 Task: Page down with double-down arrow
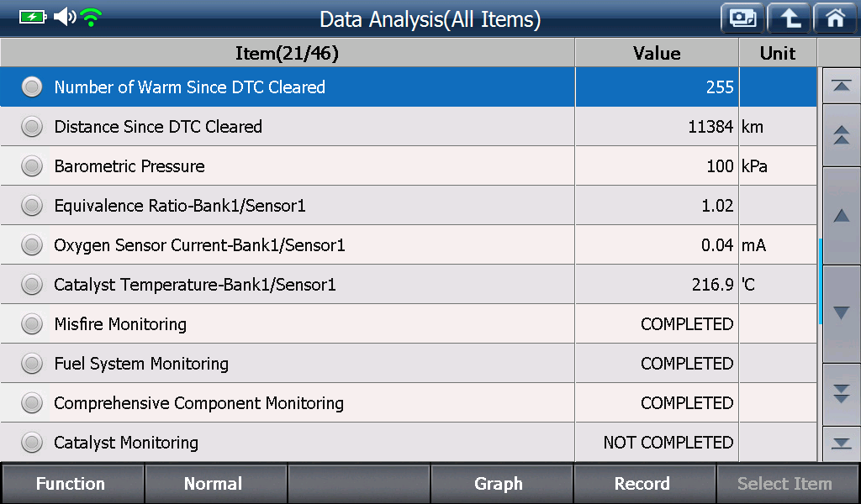(841, 394)
